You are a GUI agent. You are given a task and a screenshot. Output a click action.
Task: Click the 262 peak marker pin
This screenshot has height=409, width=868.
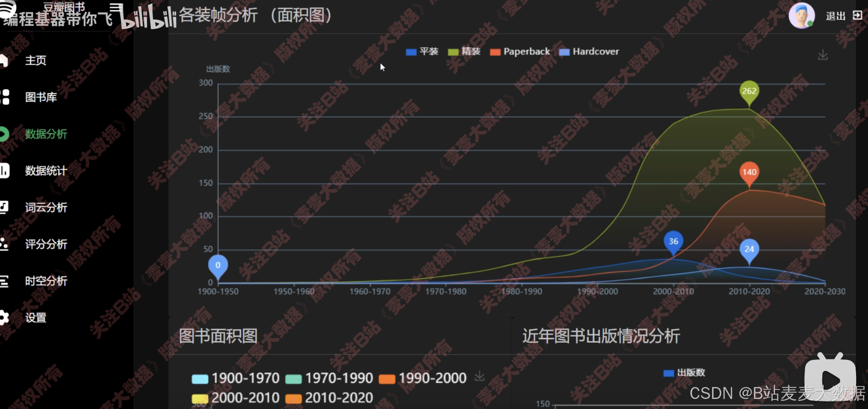[749, 92]
